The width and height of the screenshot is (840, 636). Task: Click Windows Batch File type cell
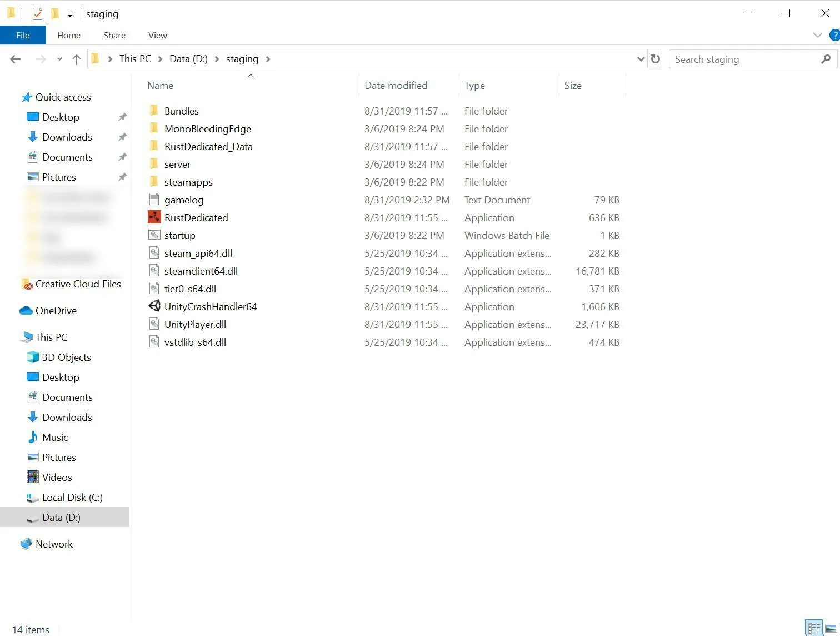(507, 235)
